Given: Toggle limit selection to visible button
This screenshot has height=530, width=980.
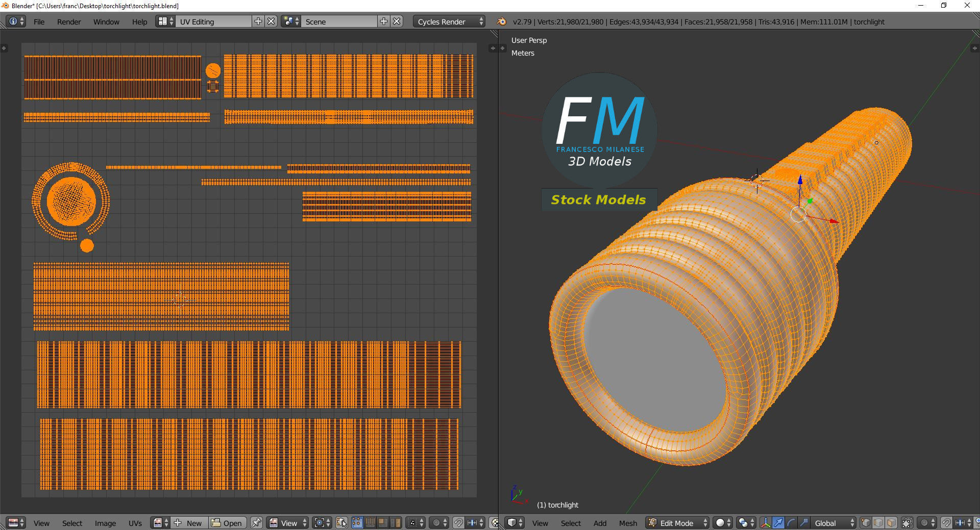Looking at the screenshot, I should [907, 523].
